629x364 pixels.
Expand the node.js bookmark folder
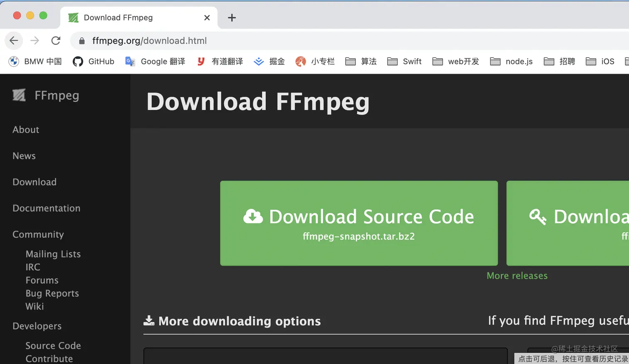point(512,61)
